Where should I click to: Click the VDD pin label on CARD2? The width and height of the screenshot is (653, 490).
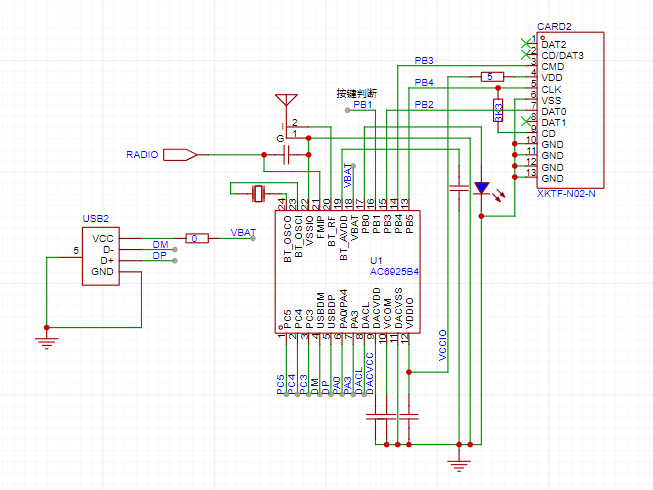[552, 78]
